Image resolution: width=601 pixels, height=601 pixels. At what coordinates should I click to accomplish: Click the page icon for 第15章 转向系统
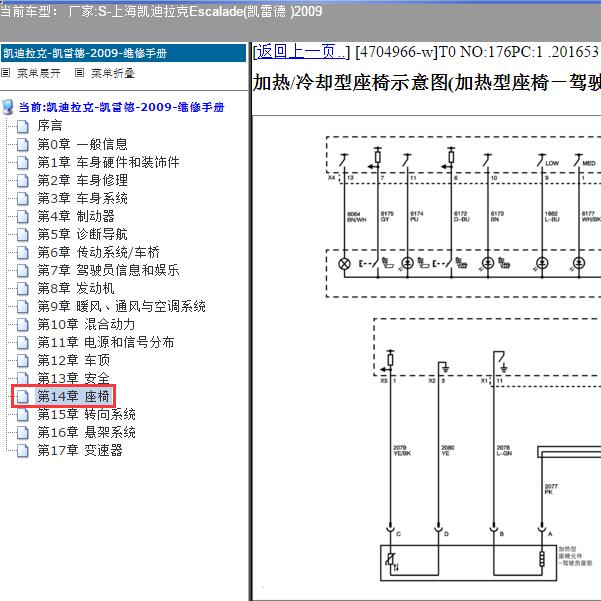point(23,415)
